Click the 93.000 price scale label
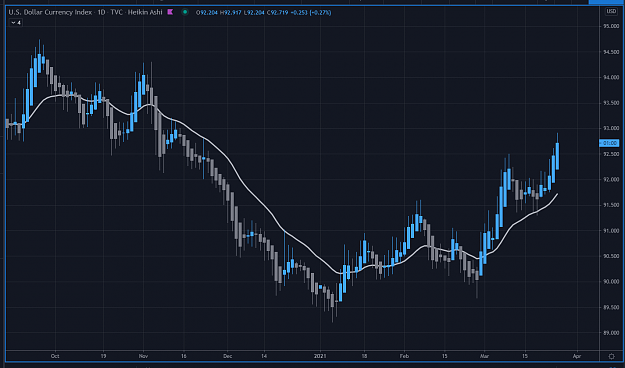The width and height of the screenshot is (625, 368). pyautogui.click(x=611, y=128)
